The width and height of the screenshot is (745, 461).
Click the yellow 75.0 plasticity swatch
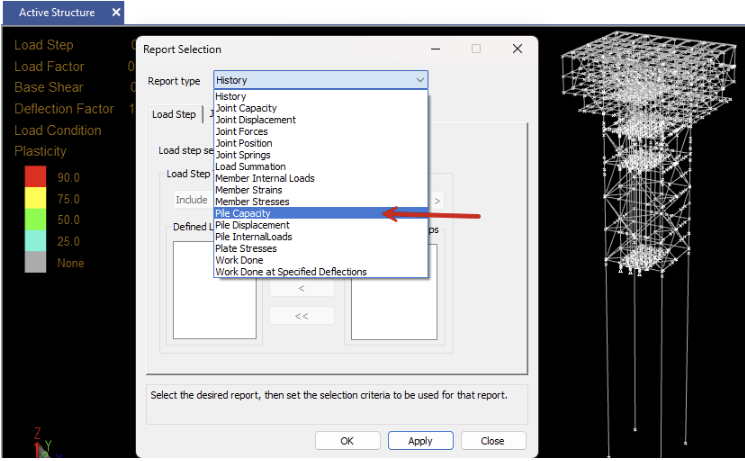35,198
